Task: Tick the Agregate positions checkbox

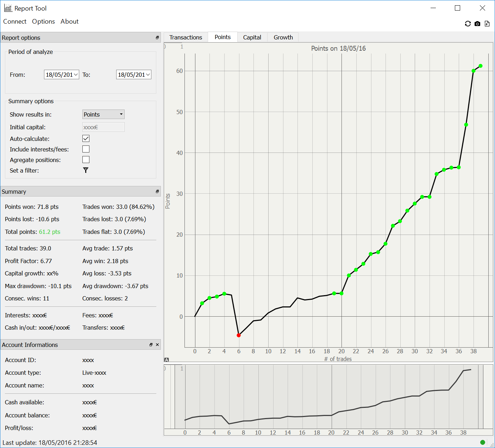Action: coord(86,160)
